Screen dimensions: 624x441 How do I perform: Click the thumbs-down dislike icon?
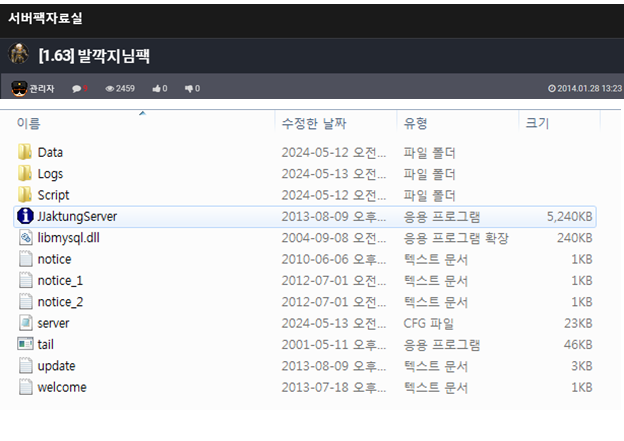tap(189, 88)
